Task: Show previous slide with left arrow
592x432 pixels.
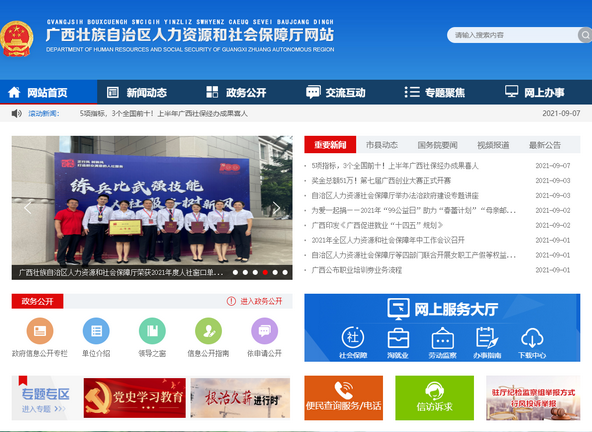Action: (x=27, y=208)
